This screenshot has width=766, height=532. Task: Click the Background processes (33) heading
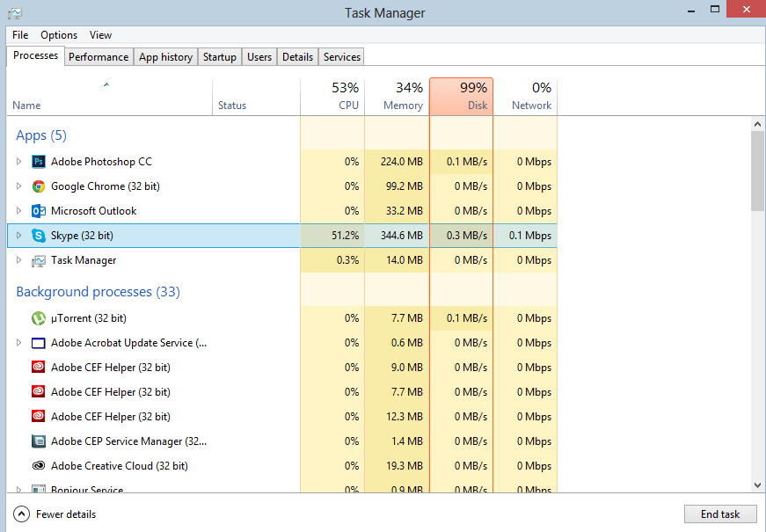pyautogui.click(x=98, y=292)
